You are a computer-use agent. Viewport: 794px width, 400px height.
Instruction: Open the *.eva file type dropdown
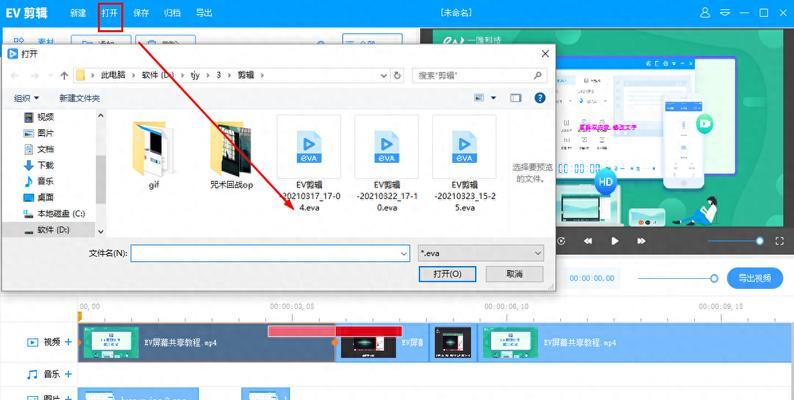(481, 253)
